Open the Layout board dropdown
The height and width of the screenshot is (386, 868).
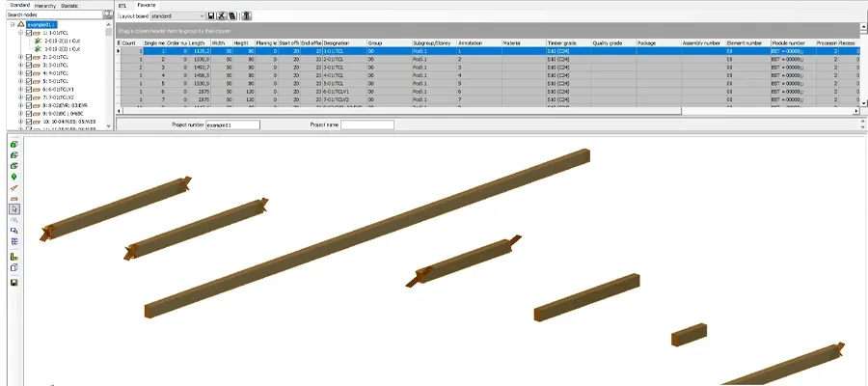click(x=201, y=16)
